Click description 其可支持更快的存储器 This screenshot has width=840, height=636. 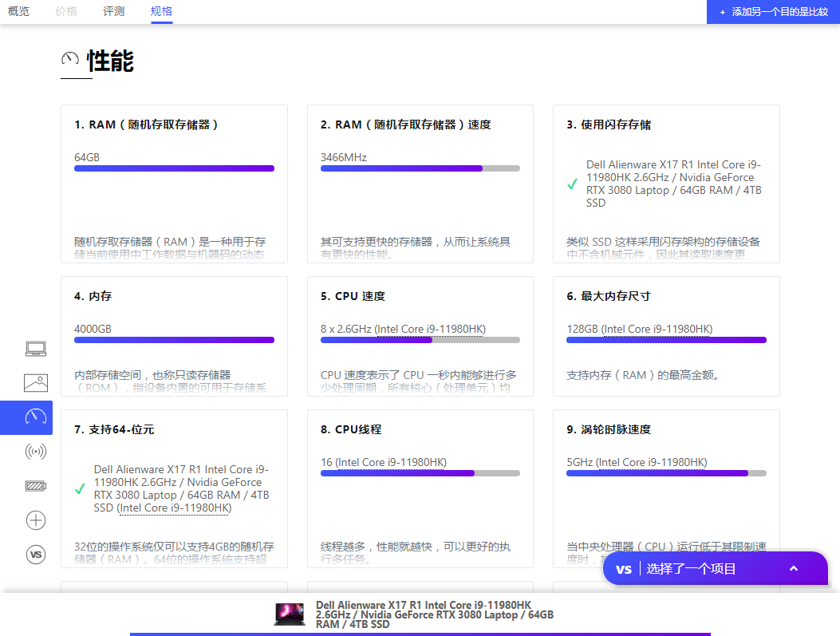[415, 247]
